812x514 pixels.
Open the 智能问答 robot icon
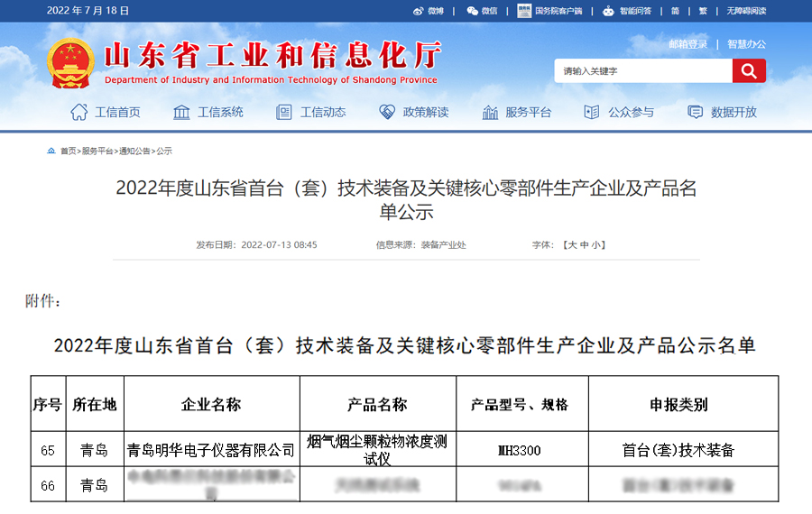point(609,11)
